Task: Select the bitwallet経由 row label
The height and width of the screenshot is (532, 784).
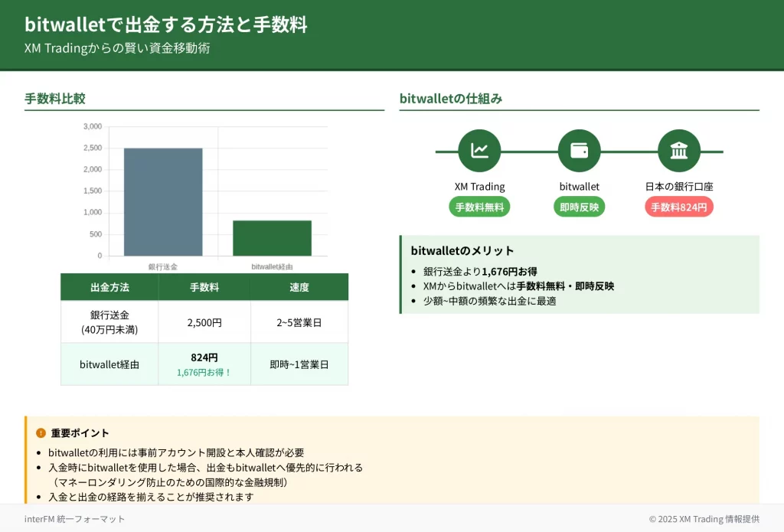Action: click(109, 364)
